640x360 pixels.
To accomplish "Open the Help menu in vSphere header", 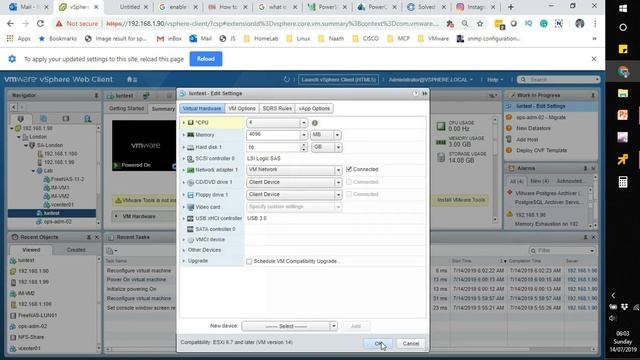I will click(495, 80).
